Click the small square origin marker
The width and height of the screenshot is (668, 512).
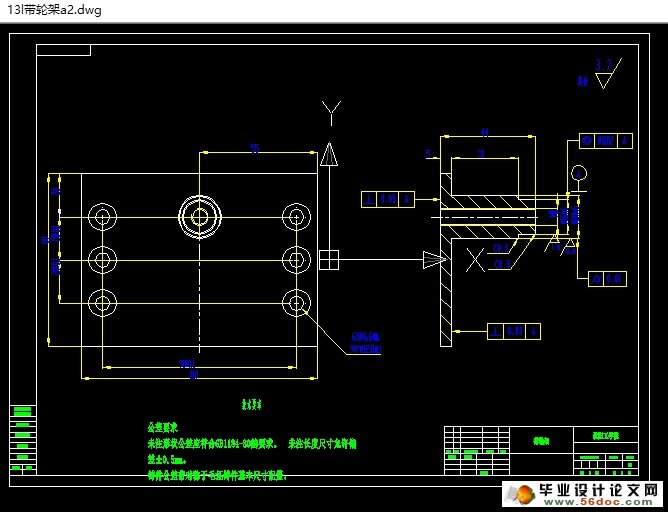pos(328,260)
